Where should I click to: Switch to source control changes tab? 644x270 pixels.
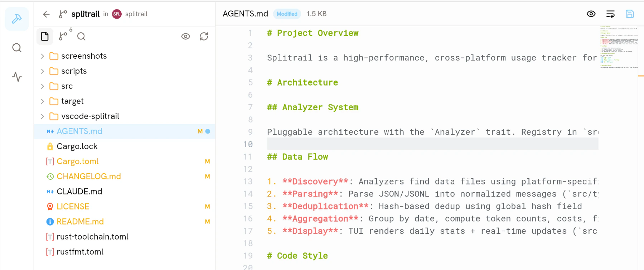pos(63,36)
